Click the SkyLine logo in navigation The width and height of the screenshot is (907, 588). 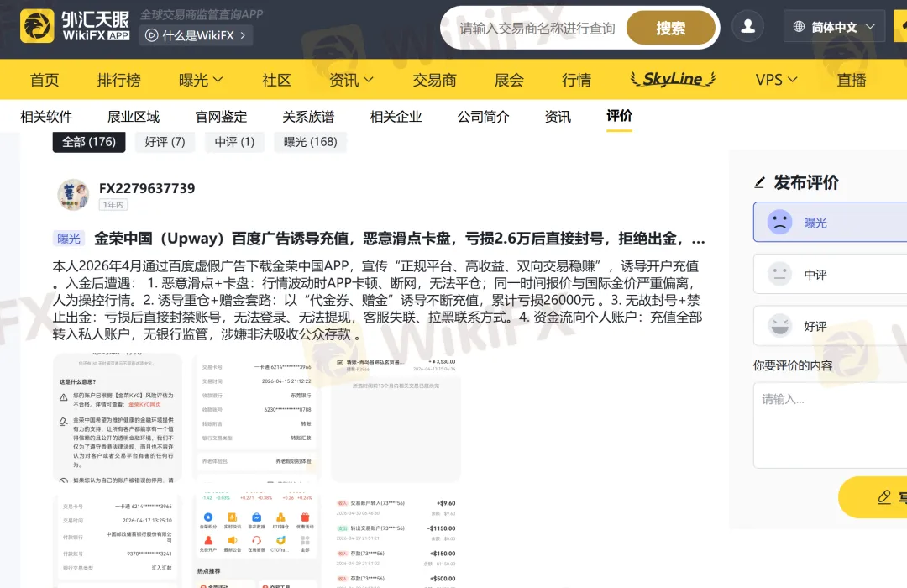[x=673, y=79]
